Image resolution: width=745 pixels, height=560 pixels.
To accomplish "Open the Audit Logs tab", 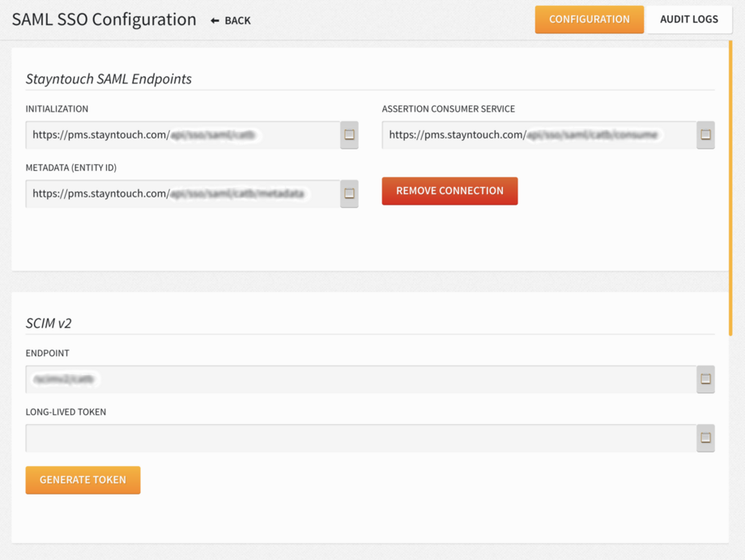I will click(689, 19).
